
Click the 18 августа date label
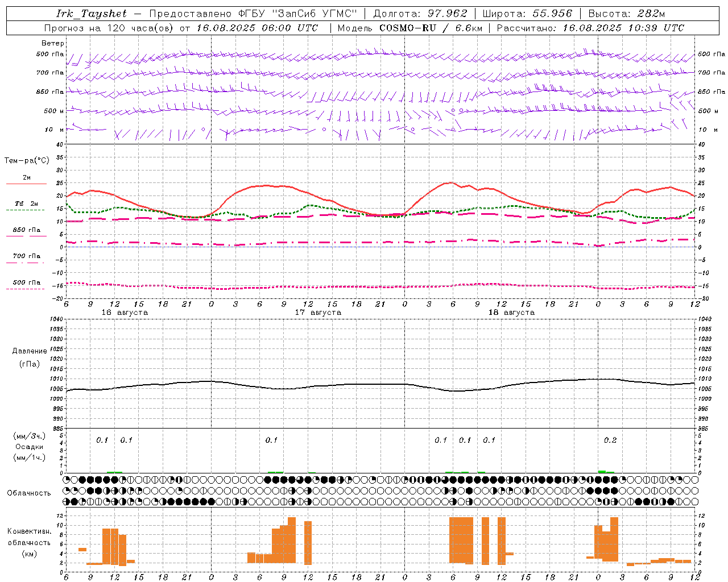511,312
